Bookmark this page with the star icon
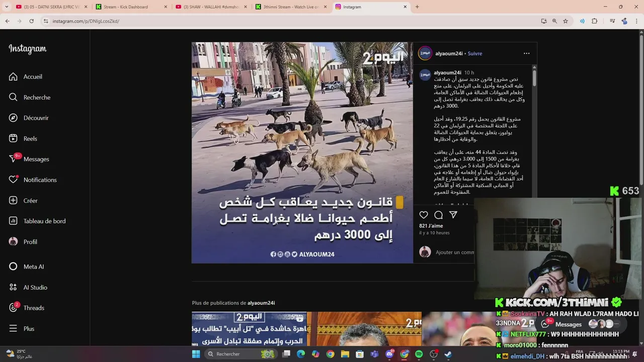644x362 pixels. click(566, 21)
